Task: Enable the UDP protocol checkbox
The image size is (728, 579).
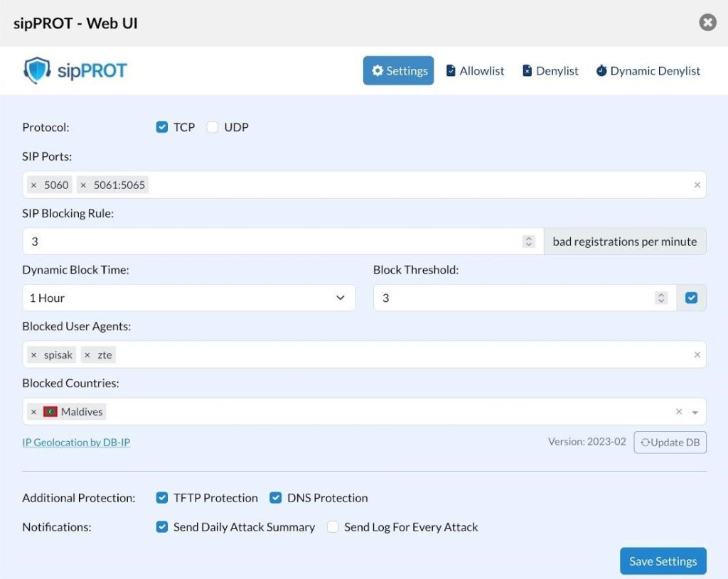Action: 212,127
